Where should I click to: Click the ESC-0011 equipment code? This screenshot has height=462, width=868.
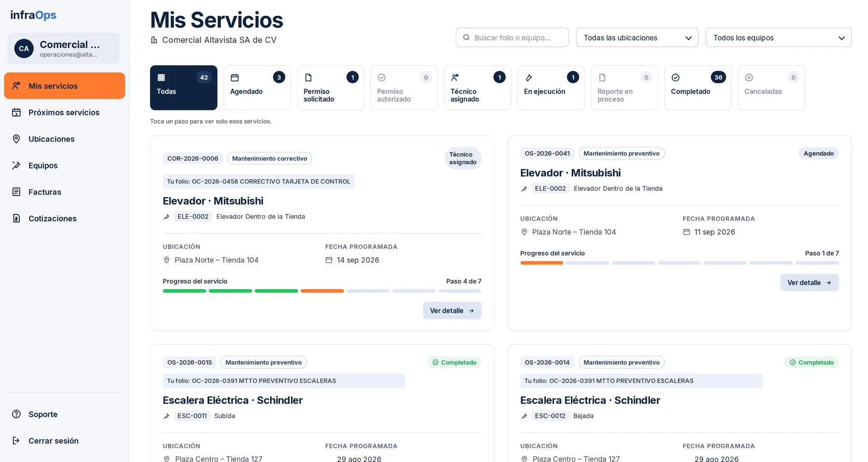[192, 416]
